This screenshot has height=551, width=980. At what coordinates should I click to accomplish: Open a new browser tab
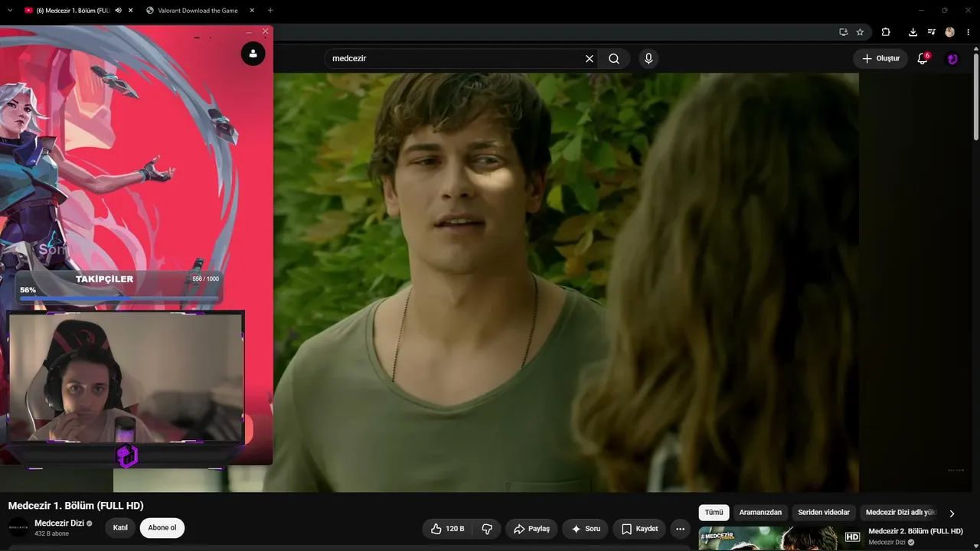pos(270,11)
